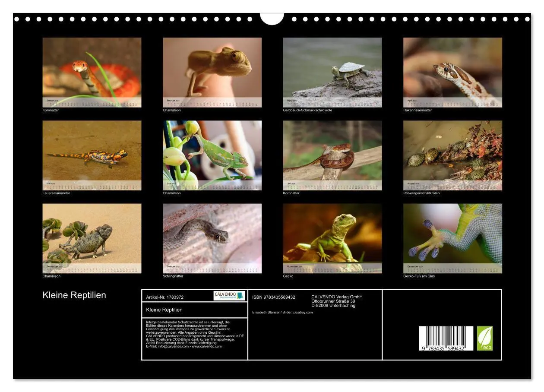The height and width of the screenshot is (392, 544).
Task: Select the 'Gecko' caption under the November photo
Action: point(288,276)
